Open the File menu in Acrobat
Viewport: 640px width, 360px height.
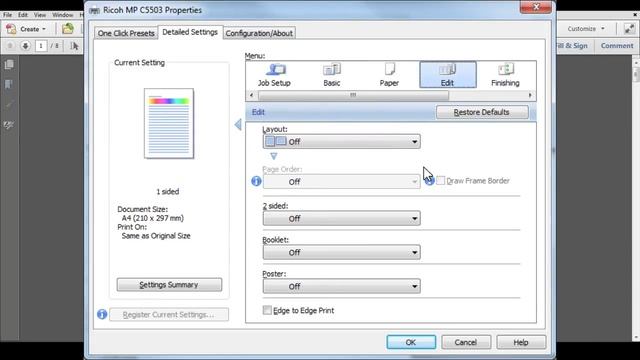[x=7, y=15]
